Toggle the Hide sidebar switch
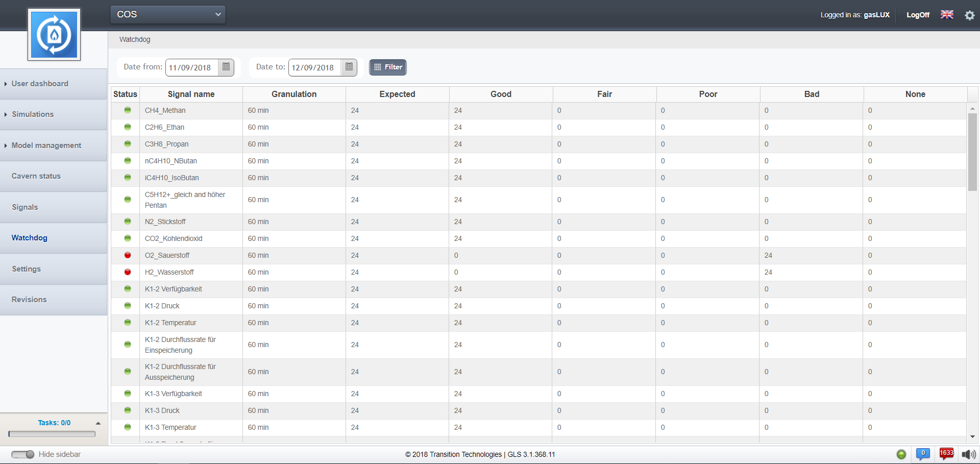 (x=23, y=454)
